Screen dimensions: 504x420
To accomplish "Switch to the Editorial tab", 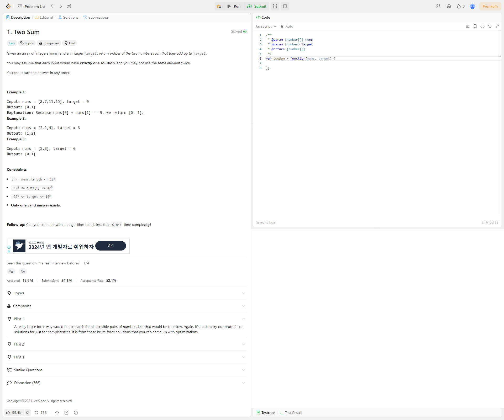I will pos(44,17).
